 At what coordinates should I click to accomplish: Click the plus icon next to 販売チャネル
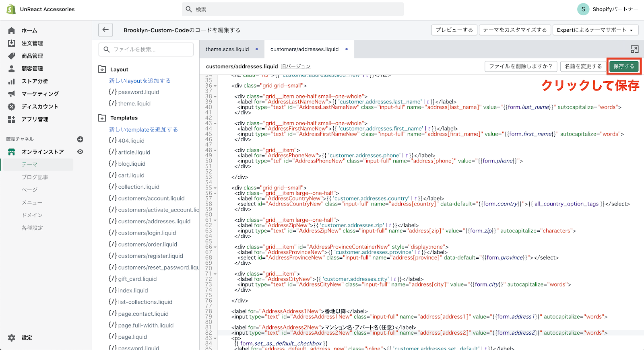[x=80, y=139]
